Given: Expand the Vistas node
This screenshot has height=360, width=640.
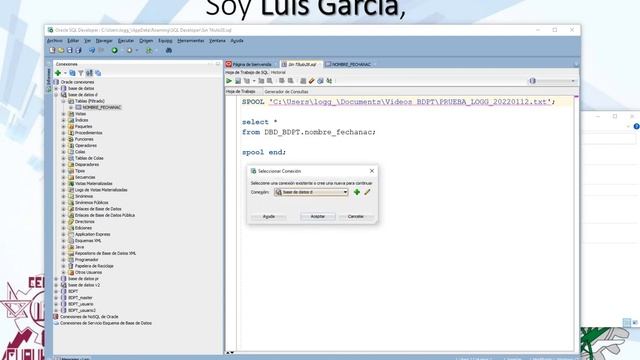Looking at the screenshot, I should (x=64, y=114).
